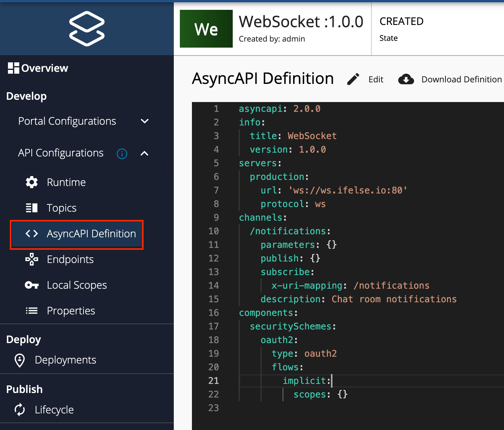This screenshot has height=430, width=504.
Task: Click the Topics list icon
Action: [x=32, y=208]
